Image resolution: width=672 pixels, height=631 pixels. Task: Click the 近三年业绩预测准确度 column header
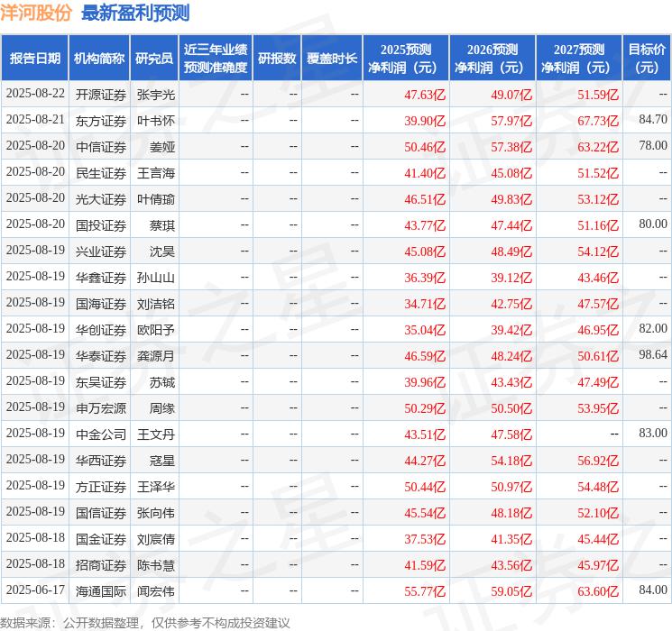point(216,59)
